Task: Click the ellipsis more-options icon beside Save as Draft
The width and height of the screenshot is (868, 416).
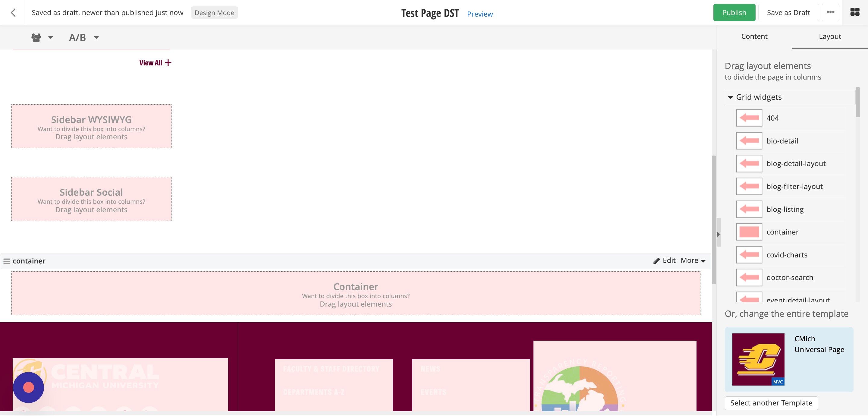Action: coord(830,12)
